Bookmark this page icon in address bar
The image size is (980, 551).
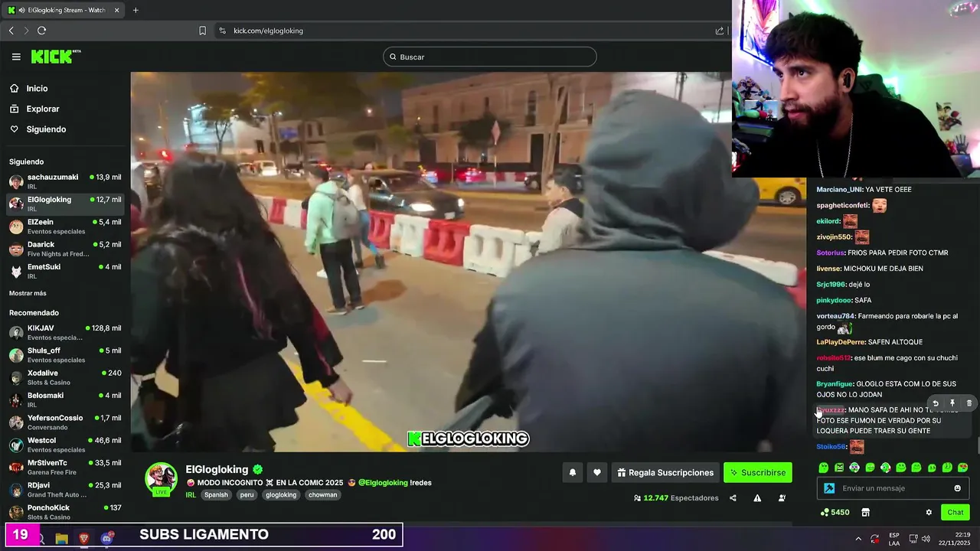pos(202,31)
